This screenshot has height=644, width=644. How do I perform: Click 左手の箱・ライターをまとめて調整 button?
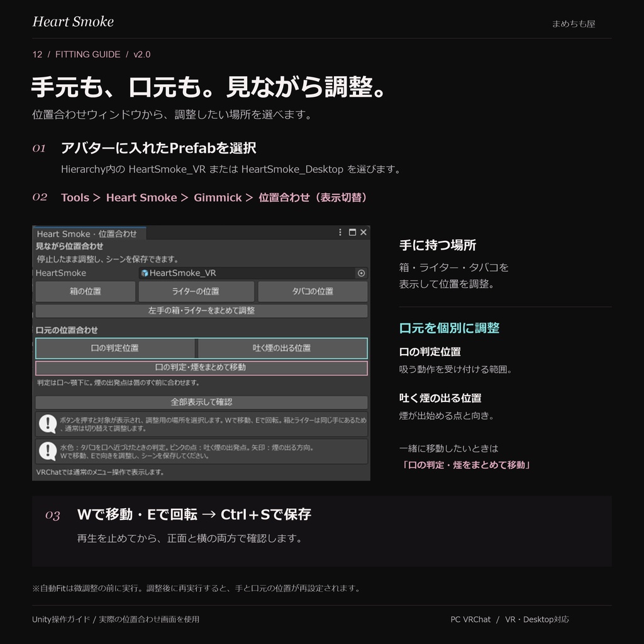[201, 311]
